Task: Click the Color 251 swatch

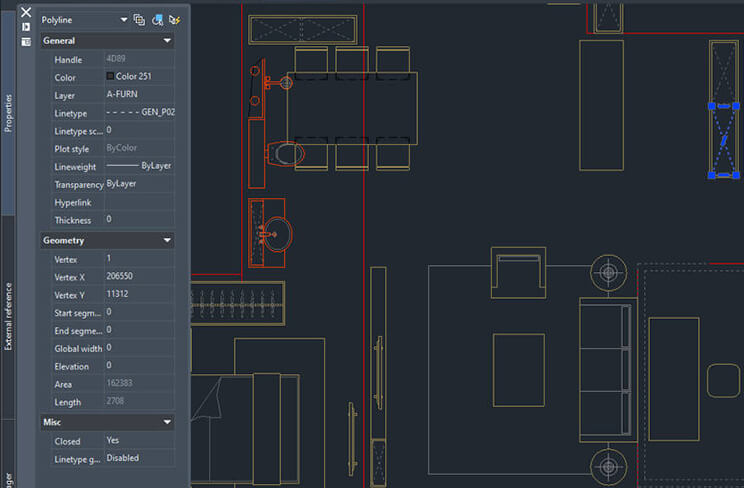Action: tap(110, 77)
